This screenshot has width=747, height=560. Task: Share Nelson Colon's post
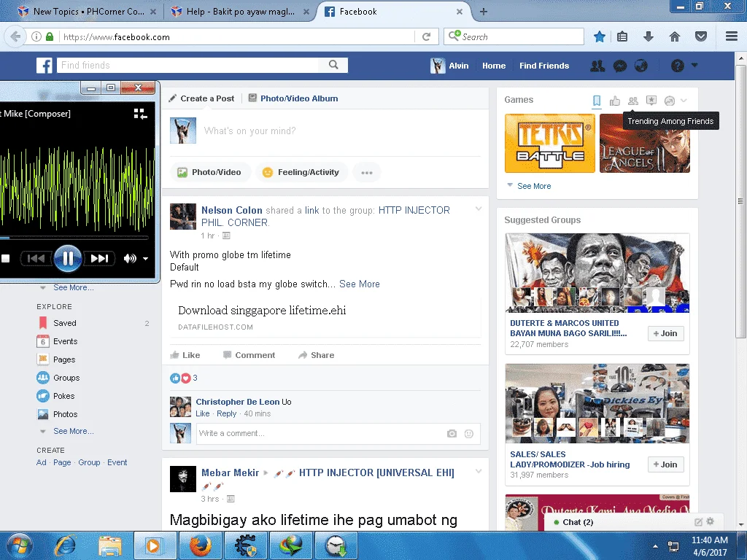click(317, 355)
